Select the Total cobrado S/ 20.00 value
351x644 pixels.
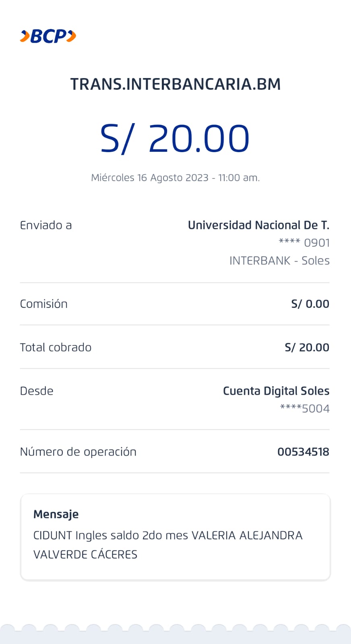(307, 347)
